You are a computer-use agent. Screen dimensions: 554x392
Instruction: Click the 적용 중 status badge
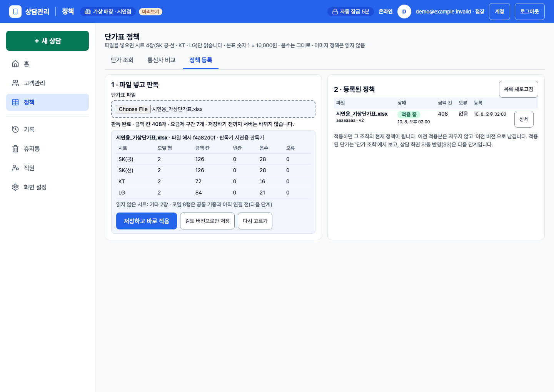tap(409, 115)
